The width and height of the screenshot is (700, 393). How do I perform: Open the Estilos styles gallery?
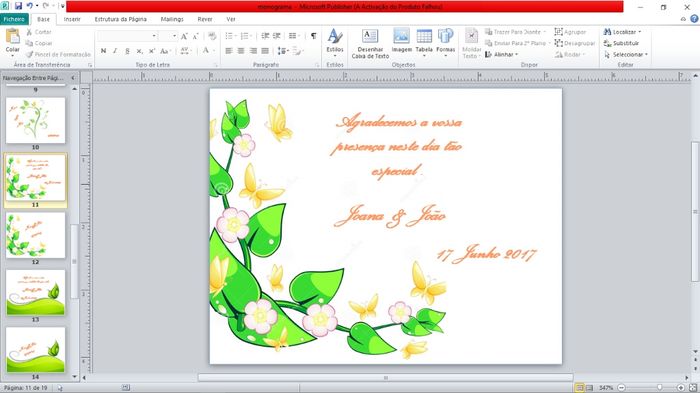coord(335,42)
